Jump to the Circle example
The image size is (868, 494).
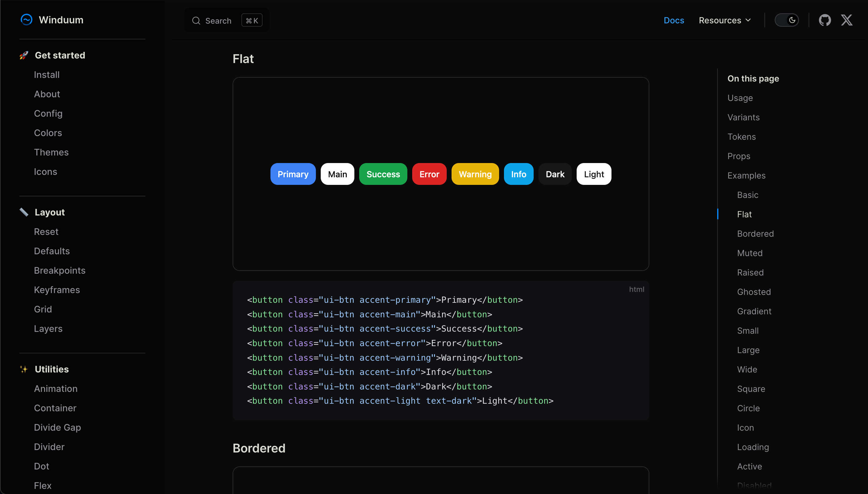tap(748, 408)
